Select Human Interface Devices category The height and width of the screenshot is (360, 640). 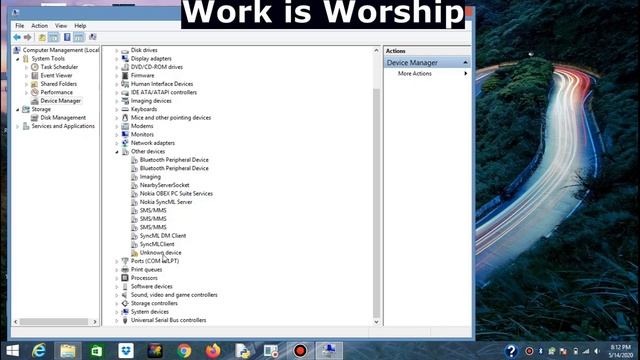point(162,84)
